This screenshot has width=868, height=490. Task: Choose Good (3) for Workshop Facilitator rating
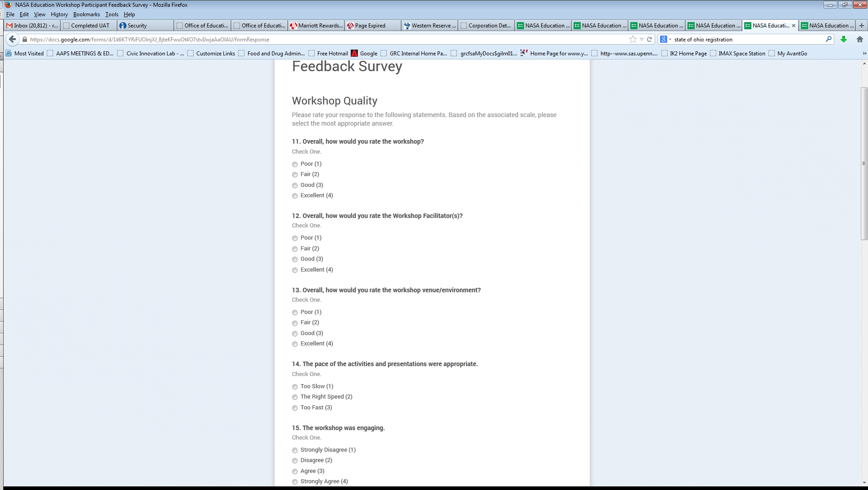pos(295,259)
